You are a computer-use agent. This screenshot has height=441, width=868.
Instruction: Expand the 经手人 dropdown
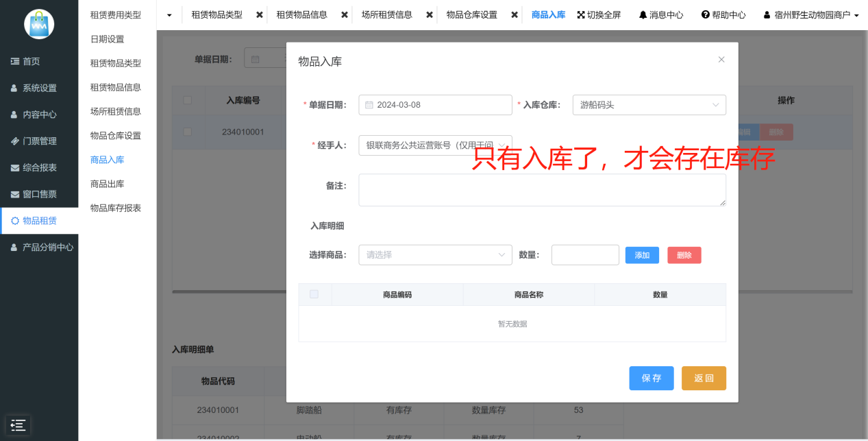pos(434,145)
